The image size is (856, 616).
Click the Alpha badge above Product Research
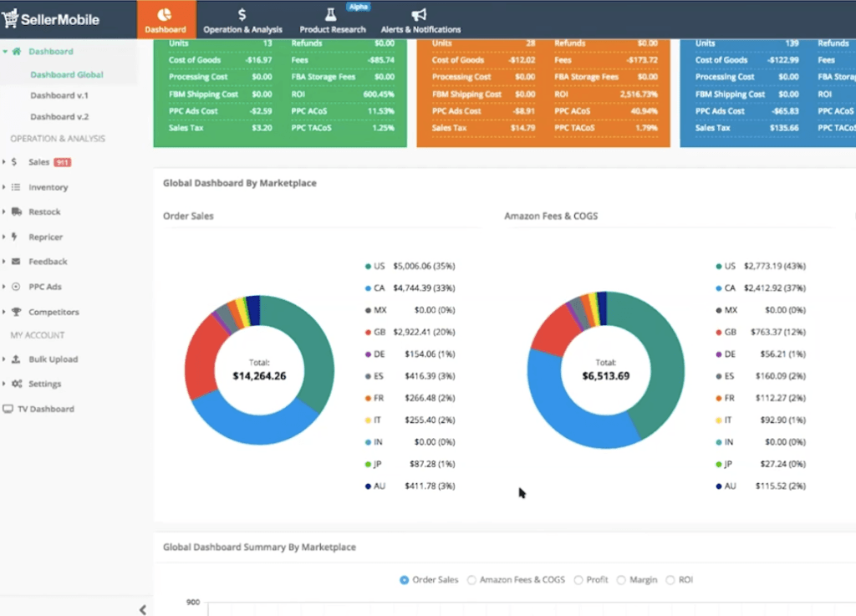pyautogui.click(x=358, y=7)
